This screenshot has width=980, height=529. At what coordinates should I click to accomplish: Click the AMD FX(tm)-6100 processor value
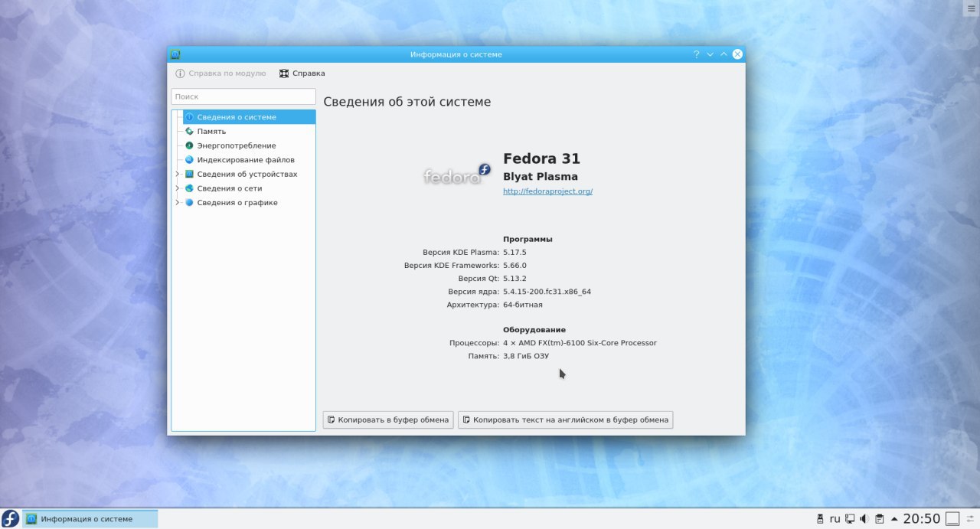(x=580, y=343)
